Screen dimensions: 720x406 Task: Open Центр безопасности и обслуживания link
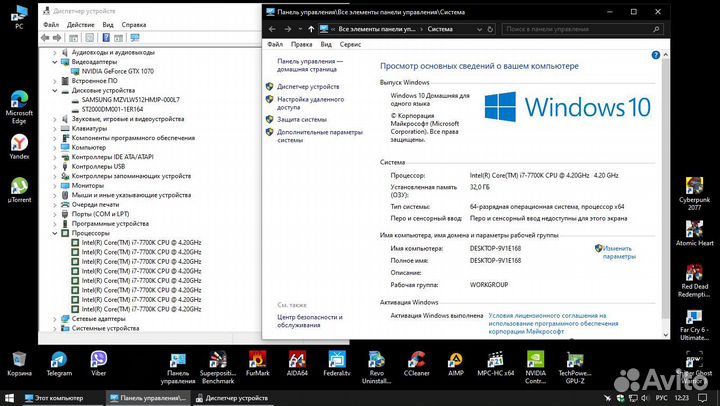(310, 321)
